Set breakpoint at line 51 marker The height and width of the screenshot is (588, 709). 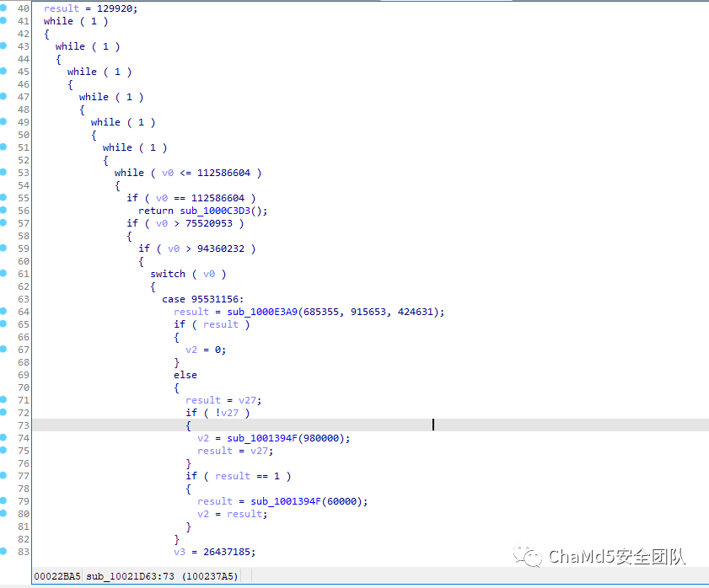[x=3, y=147]
